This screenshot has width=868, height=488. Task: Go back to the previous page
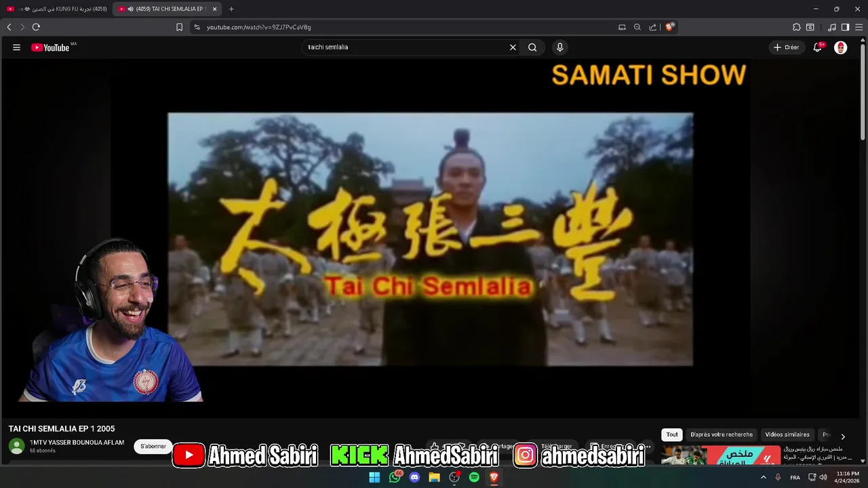pos(9,27)
